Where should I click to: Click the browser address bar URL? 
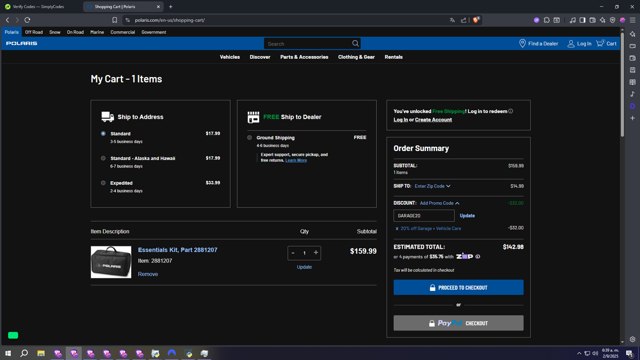(169, 20)
